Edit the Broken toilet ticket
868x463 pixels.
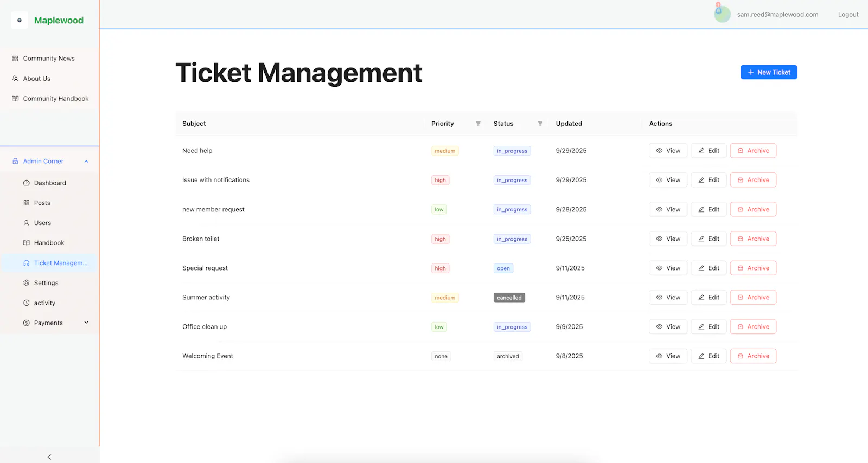tap(709, 239)
